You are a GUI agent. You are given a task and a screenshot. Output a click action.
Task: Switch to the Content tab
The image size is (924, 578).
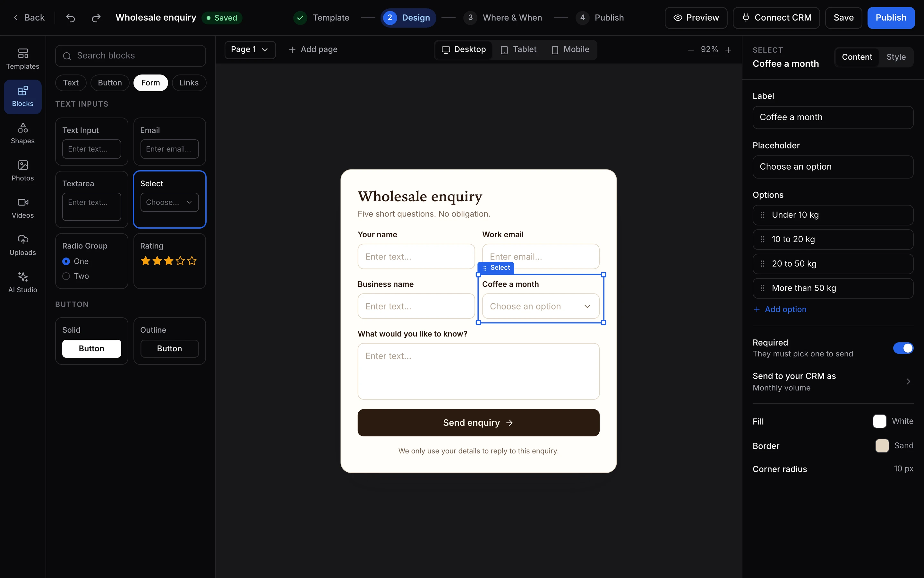pyautogui.click(x=857, y=57)
